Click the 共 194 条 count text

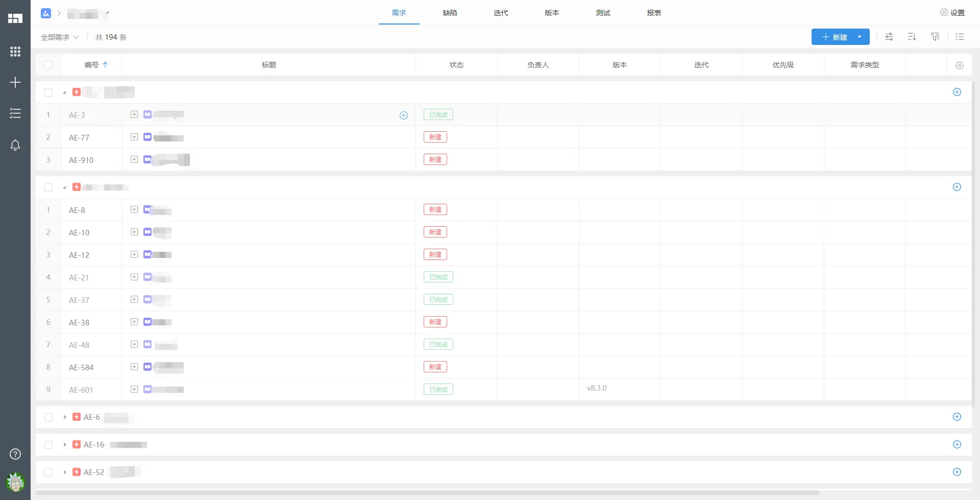[x=111, y=37]
